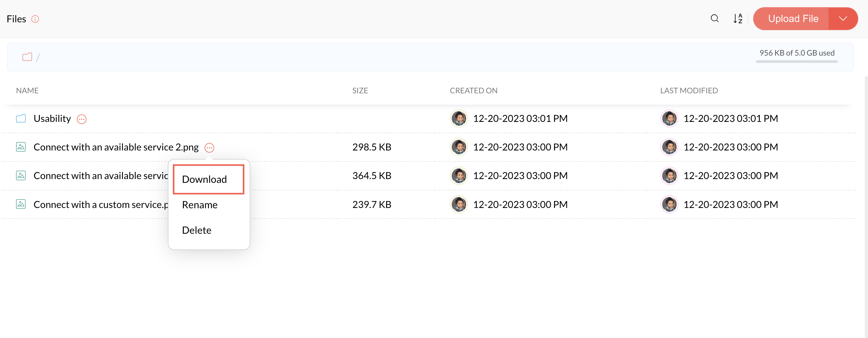Select Download from the context menu
Image resolution: width=868 pixels, height=338 pixels.
point(204,179)
